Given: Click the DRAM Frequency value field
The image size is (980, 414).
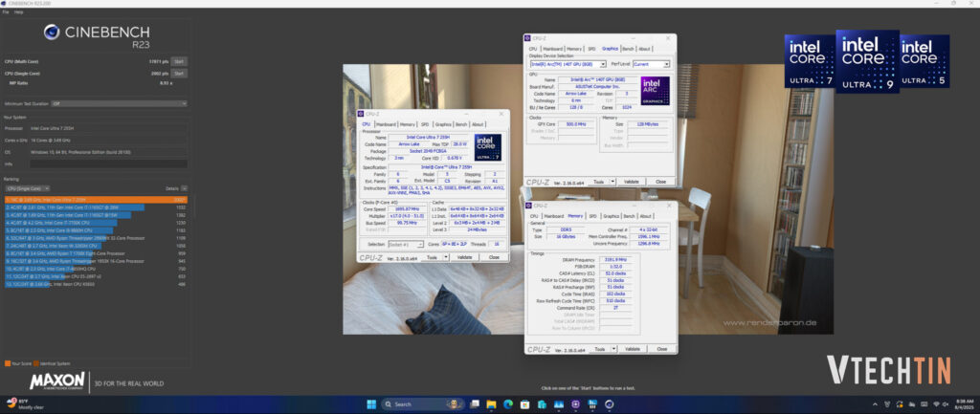Looking at the screenshot, I should (x=615, y=259).
